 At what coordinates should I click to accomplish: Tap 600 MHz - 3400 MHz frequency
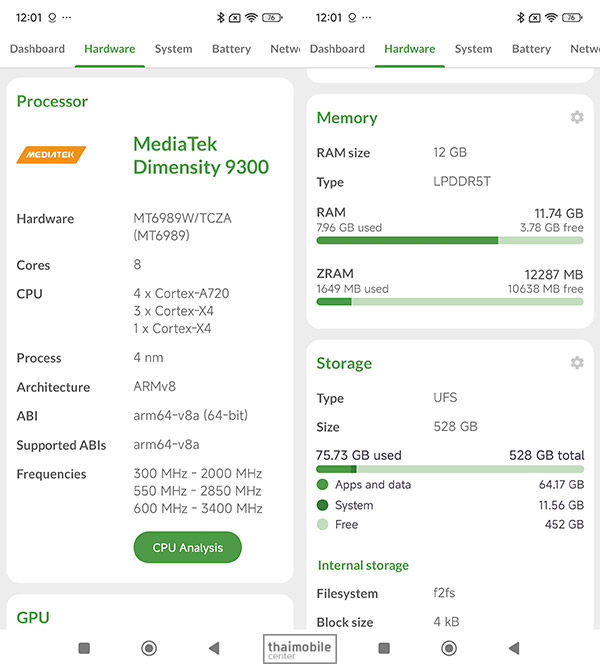coord(198,508)
